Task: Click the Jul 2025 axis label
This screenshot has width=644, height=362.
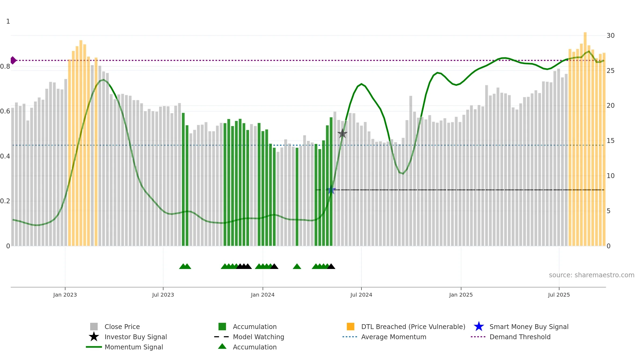Action: click(559, 295)
